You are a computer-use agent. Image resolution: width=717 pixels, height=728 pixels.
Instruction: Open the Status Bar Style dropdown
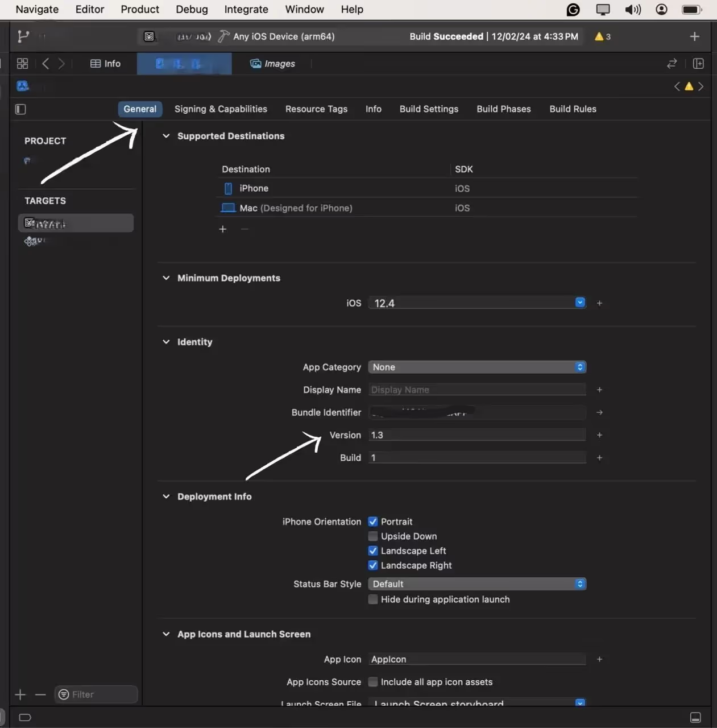click(x=477, y=584)
